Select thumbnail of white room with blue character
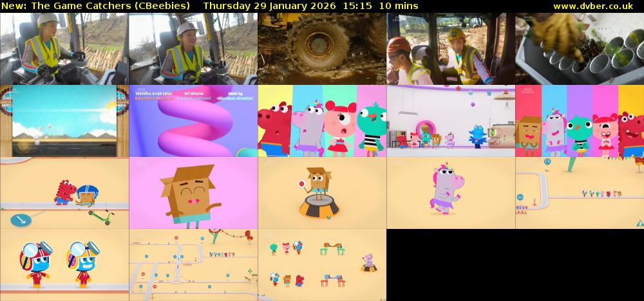 (x=451, y=121)
